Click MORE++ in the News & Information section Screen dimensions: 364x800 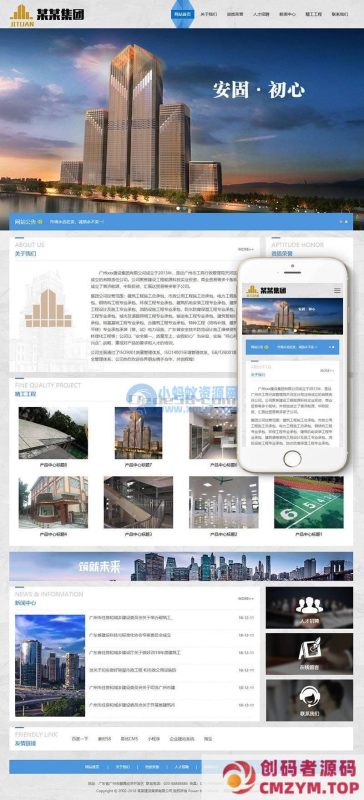[x=246, y=598]
